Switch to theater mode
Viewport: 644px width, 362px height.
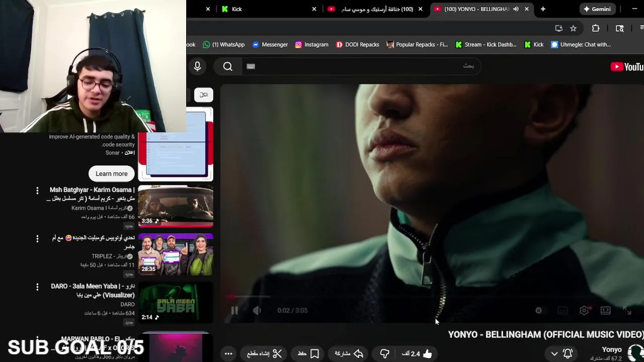pos(605,311)
